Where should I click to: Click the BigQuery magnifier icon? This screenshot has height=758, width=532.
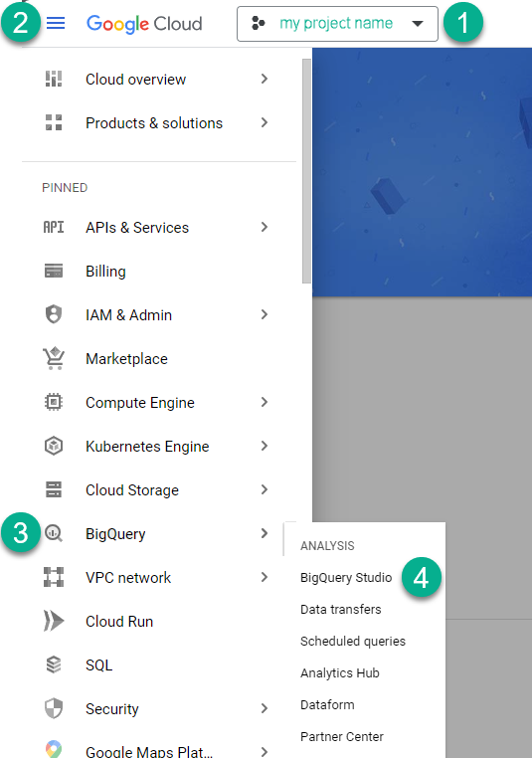pos(54,534)
